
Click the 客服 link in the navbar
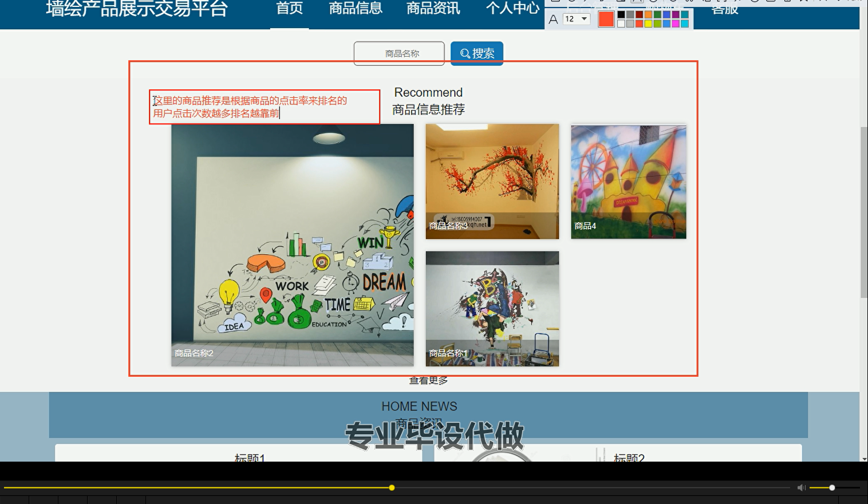724,10
